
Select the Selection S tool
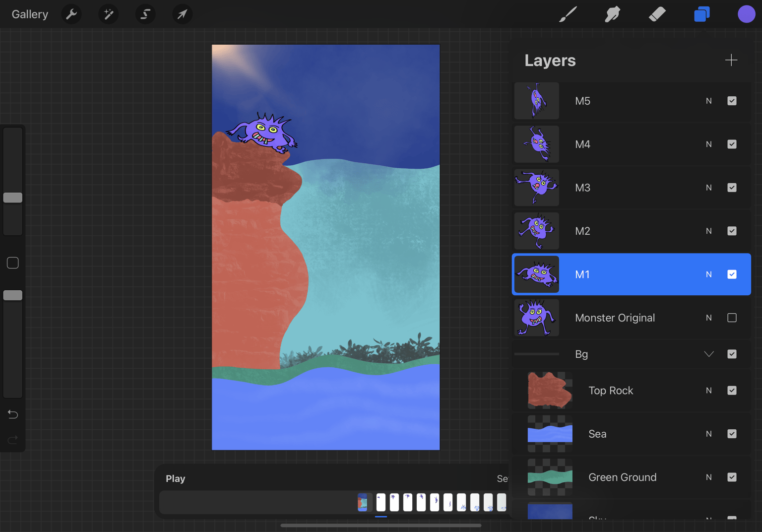click(x=145, y=14)
